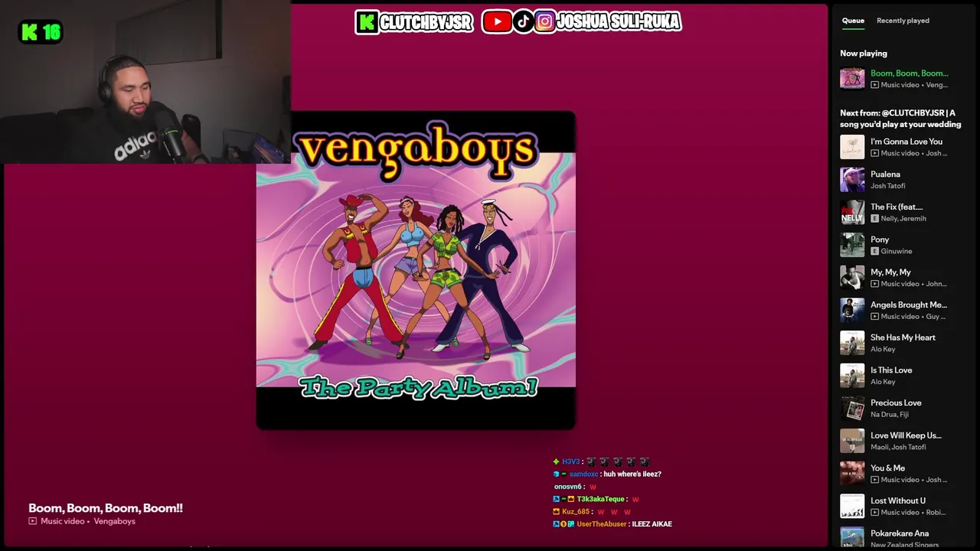
Task: Open artist Alo Key under She Has My Heart
Action: coord(883,349)
